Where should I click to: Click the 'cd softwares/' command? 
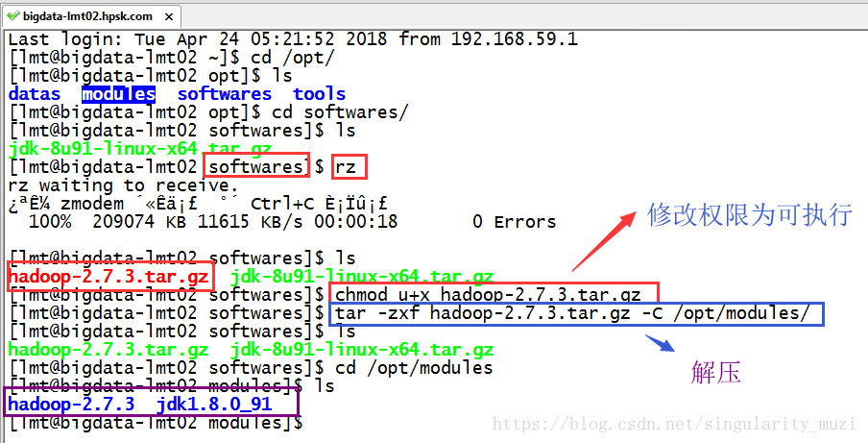339,112
